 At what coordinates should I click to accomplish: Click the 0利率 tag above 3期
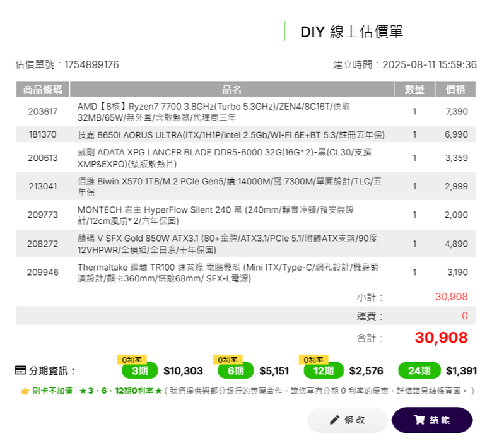point(132,360)
